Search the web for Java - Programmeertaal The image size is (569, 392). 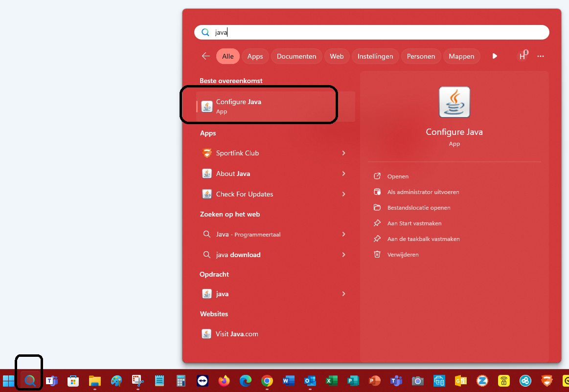(275, 234)
